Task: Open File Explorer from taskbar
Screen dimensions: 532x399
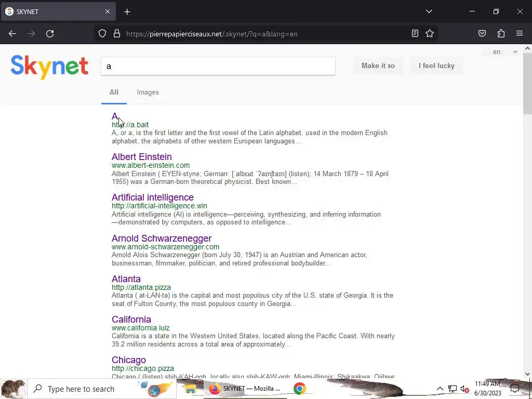Action: coord(190,389)
